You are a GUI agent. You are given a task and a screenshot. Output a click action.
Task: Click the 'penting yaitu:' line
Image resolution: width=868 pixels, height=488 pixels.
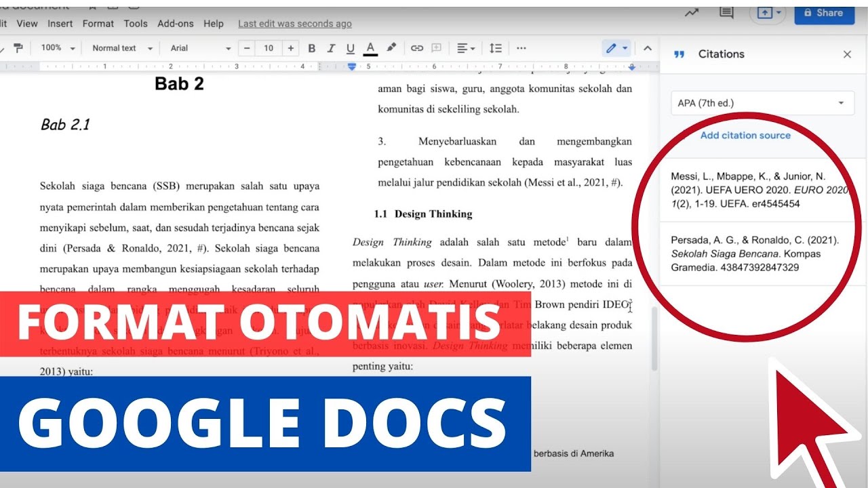382,367
